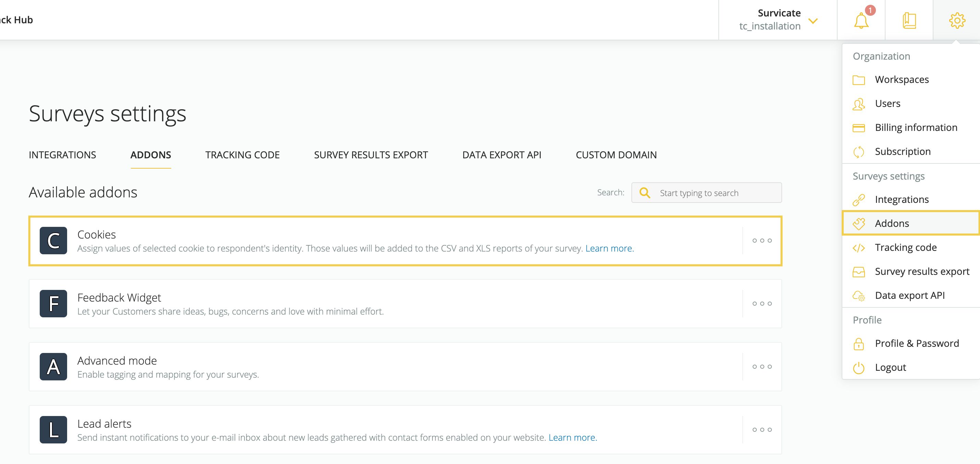Open the DATA EXPORT API tab
Image resolution: width=980 pixels, height=464 pixels.
502,155
